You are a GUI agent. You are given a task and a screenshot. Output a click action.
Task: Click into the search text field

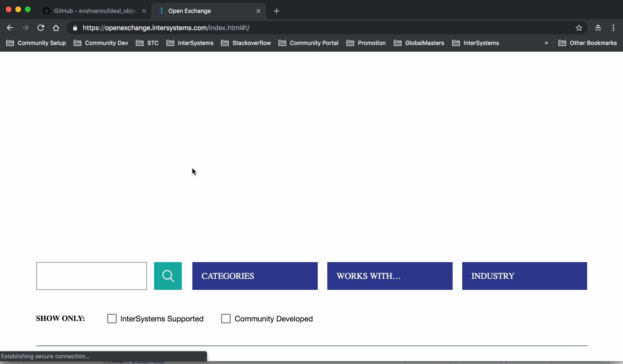pos(91,276)
